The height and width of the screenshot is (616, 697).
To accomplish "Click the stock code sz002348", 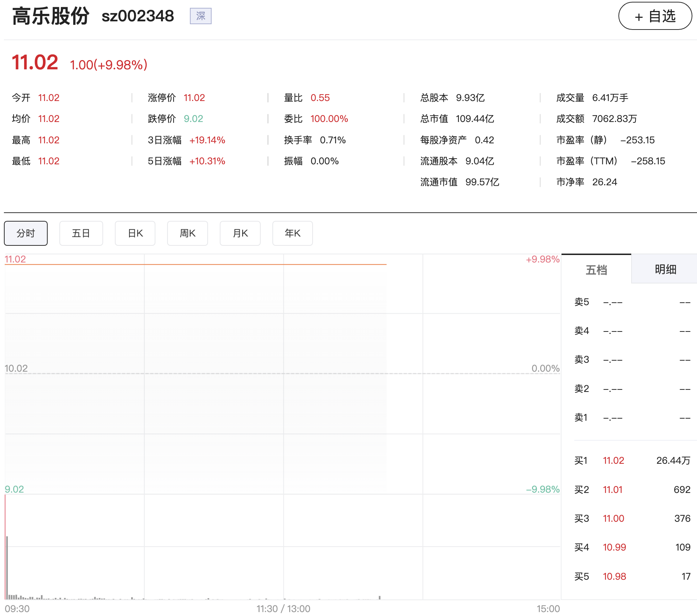I will pos(138,16).
